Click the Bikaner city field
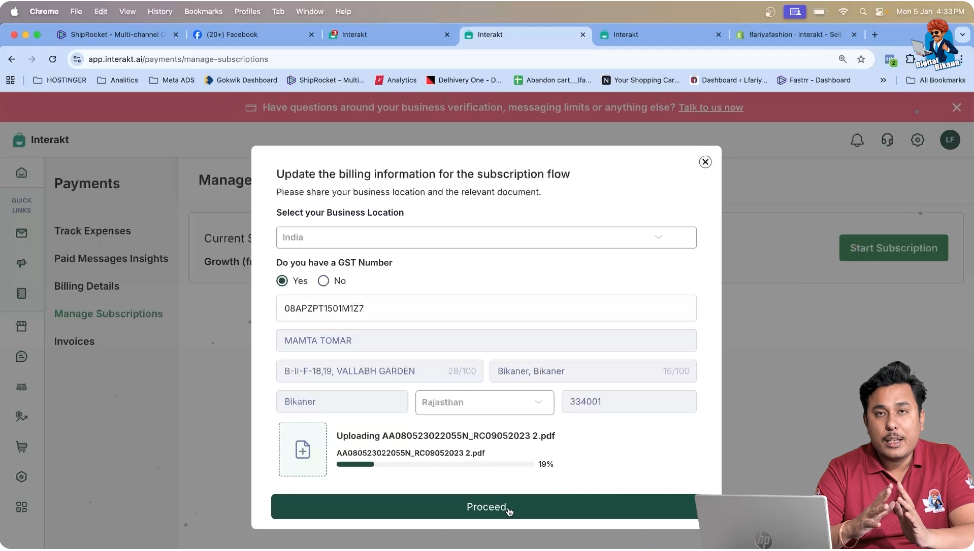 pos(342,402)
